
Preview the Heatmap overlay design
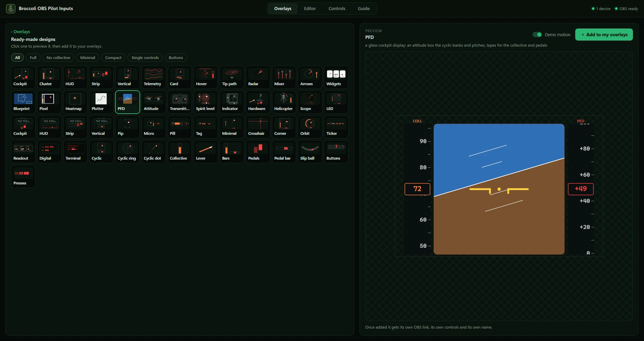75,102
